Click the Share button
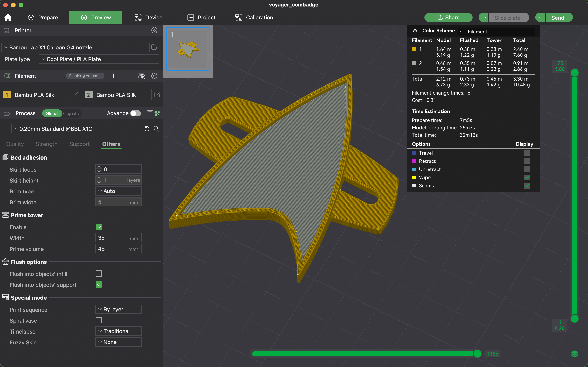The height and width of the screenshot is (367, 588). pos(448,18)
